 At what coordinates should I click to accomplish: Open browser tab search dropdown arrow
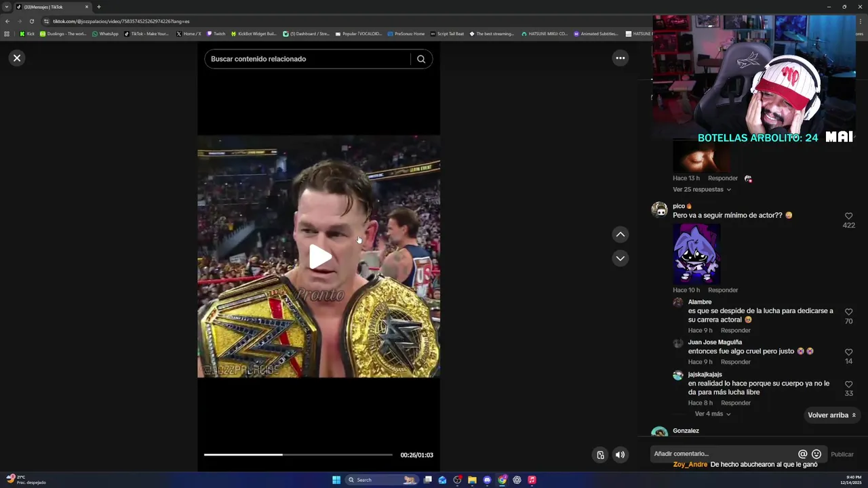7,7
